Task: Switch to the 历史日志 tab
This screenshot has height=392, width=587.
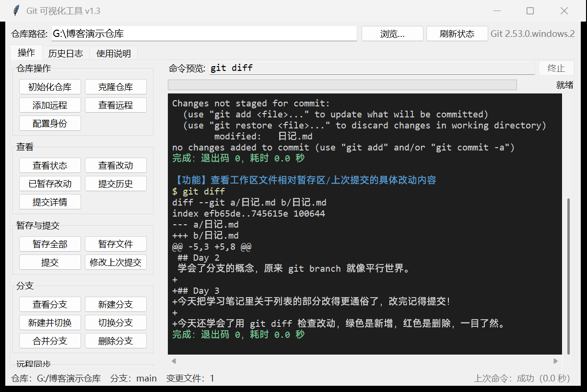Action: click(66, 53)
